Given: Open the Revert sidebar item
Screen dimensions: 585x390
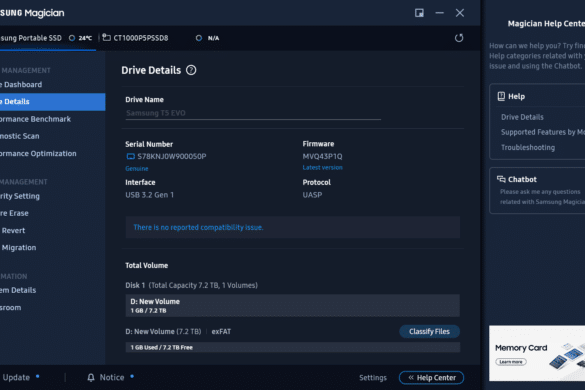Looking at the screenshot, I should 13,231.
